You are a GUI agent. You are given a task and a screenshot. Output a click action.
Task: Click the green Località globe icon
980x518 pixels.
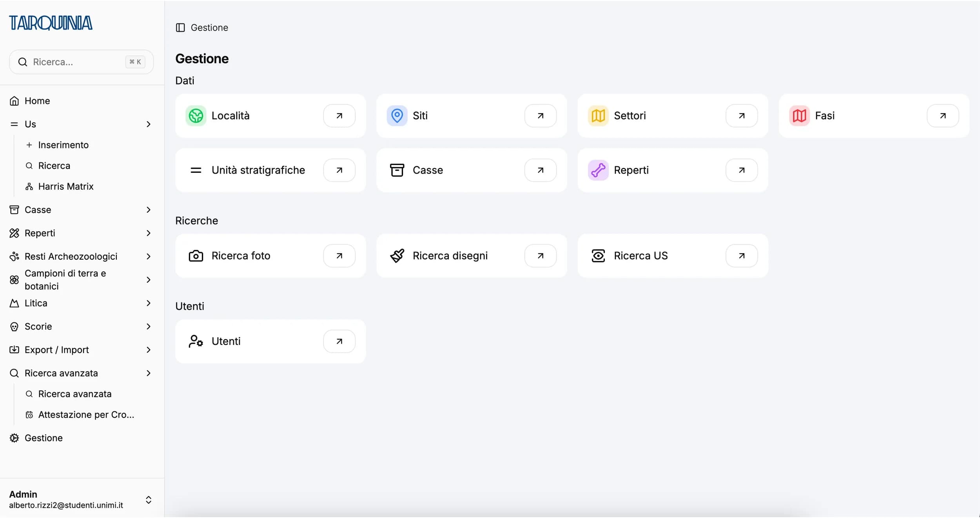point(196,116)
